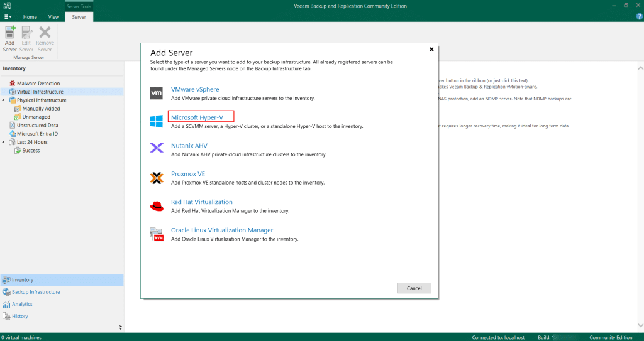The width and height of the screenshot is (644, 341).
Task: Click the Inventory pane header label
Action: 14,68
